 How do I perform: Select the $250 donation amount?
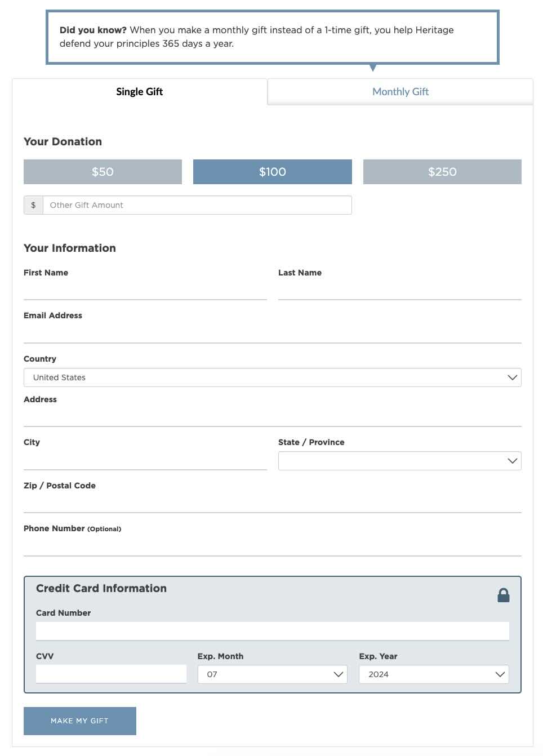442,172
